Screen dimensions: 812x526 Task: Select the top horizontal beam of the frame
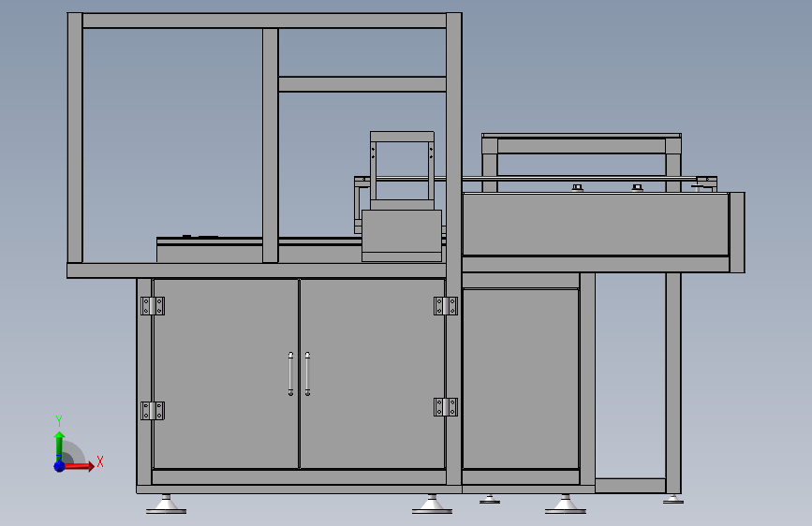(x=265, y=21)
